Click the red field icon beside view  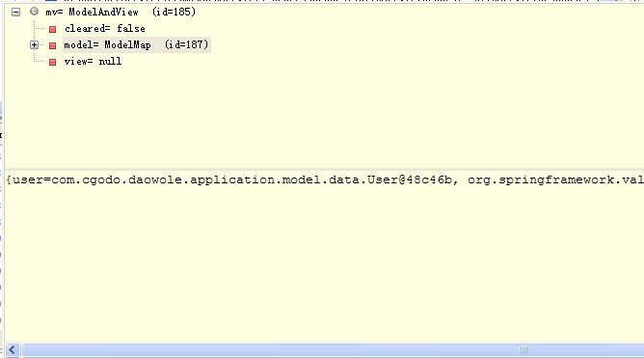pos(53,62)
